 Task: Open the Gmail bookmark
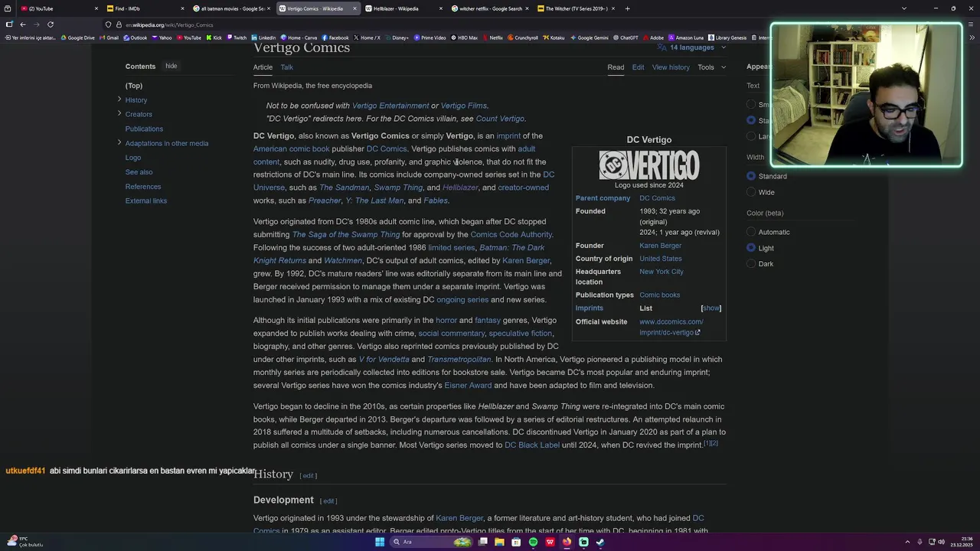click(109, 37)
